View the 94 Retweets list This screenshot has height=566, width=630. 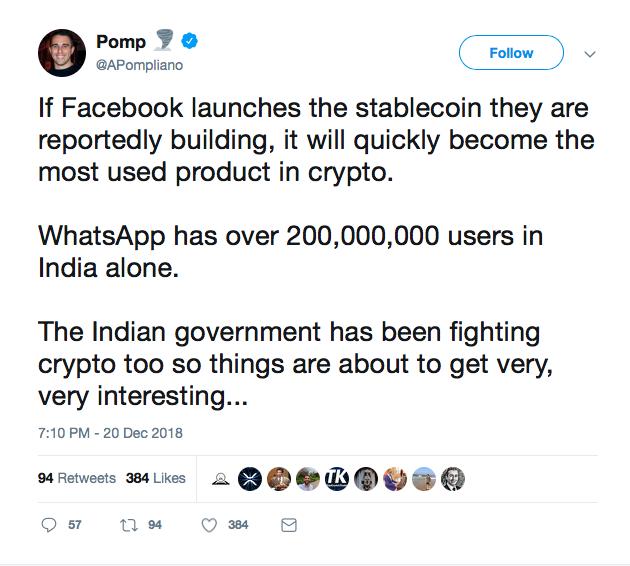point(76,478)
